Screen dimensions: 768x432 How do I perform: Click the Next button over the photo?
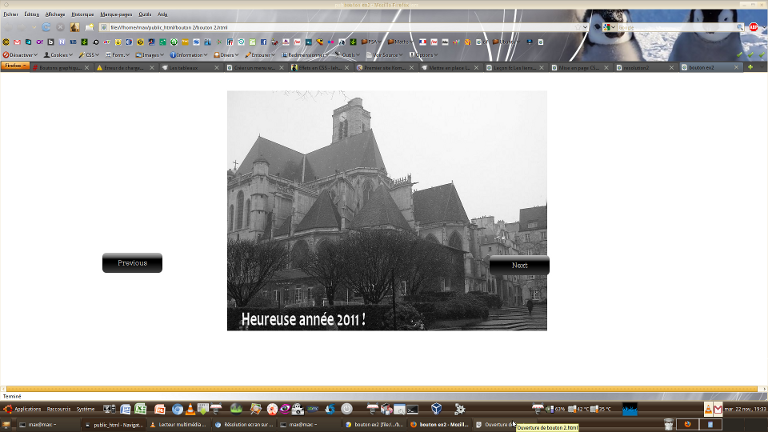520,265
